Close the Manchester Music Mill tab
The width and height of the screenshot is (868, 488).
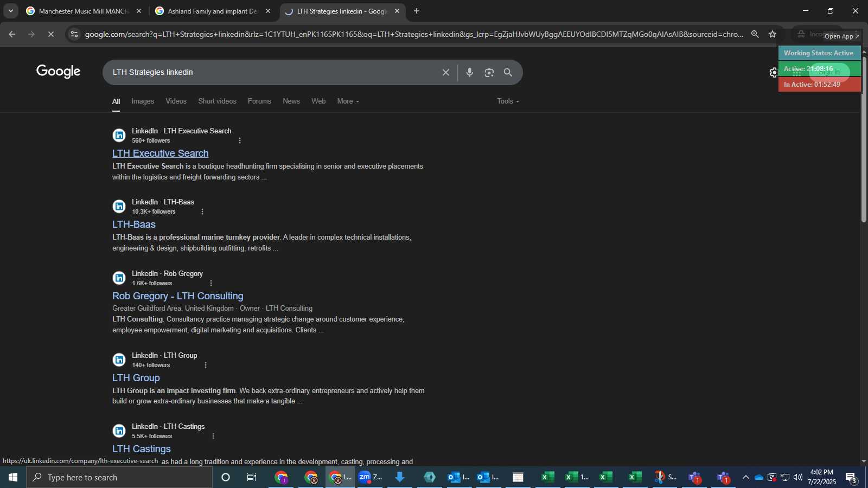click(139, 11)
